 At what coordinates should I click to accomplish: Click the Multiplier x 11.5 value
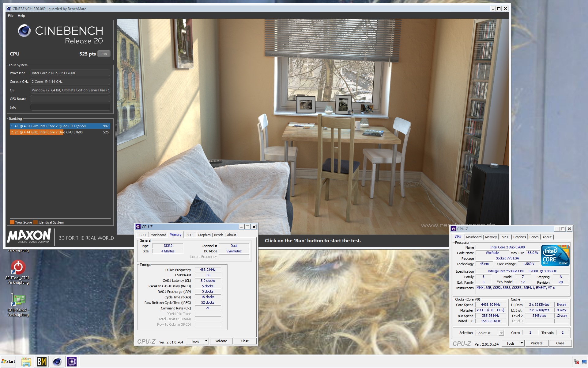[x=491, y=310]
